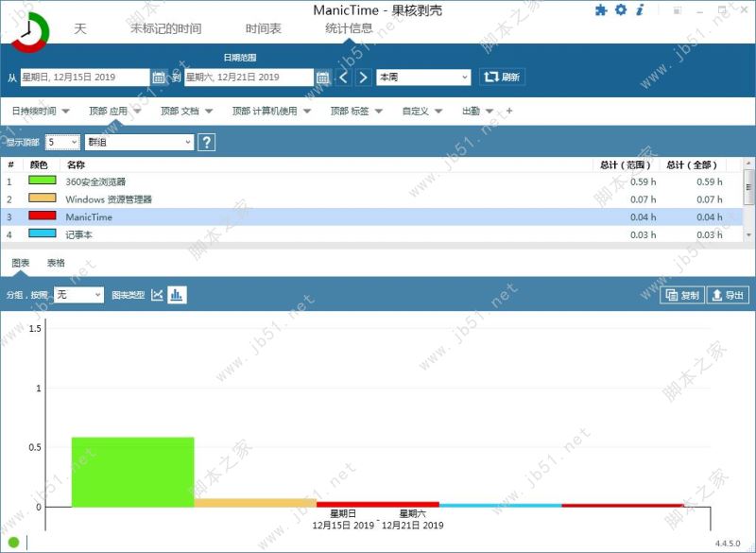Expand the arrow next to 出勤

(490, 112)
